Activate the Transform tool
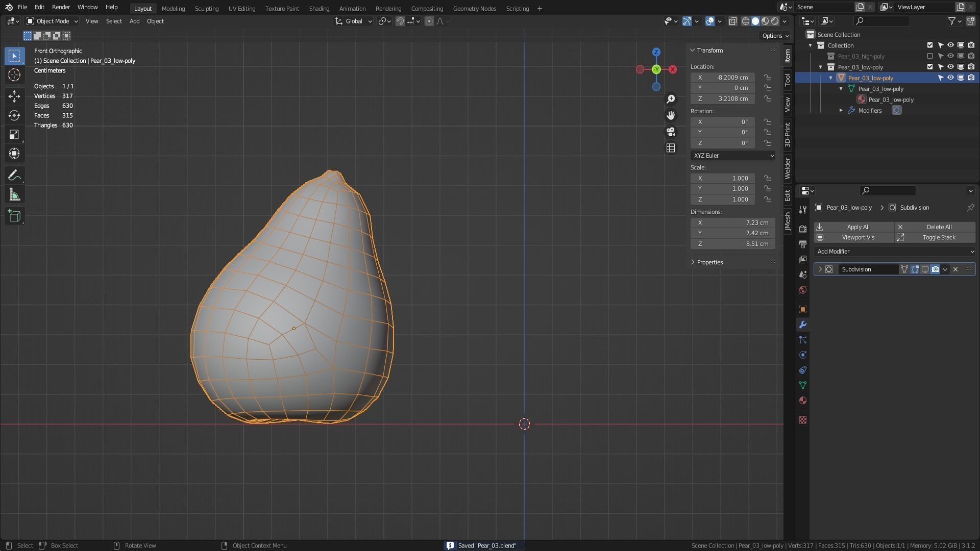 pyautogui.click(x=14, y=154)
